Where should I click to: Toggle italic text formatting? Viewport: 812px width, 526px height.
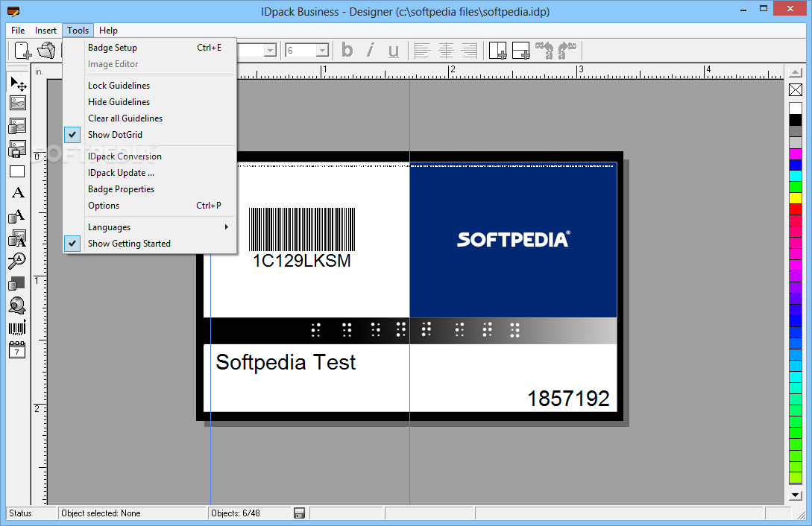pyautogui.click(x=371, y=50)
